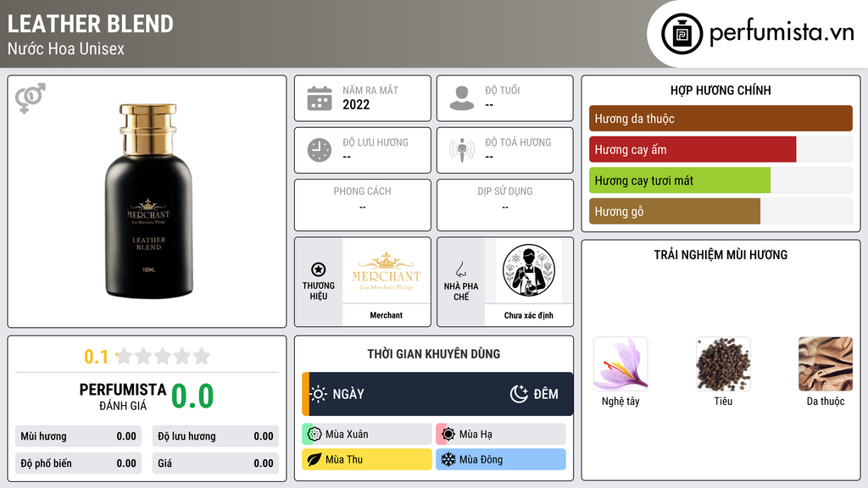Viewport: 868px width, 488px height.
Task: Click the Độ tuổi label
Action: pos(503,90)
